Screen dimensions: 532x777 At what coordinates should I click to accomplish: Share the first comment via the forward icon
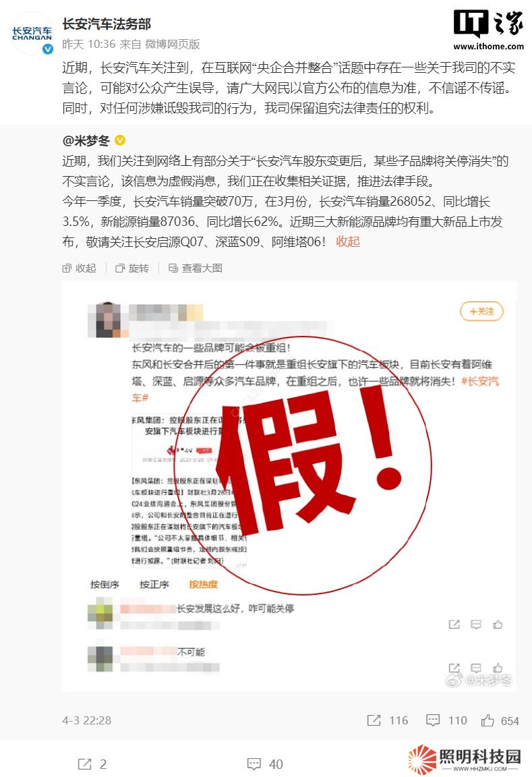(x=454, y=625)
